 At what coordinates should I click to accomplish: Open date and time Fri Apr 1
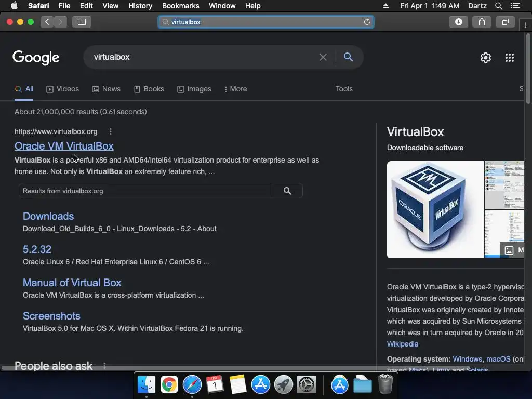click(430, 6)
